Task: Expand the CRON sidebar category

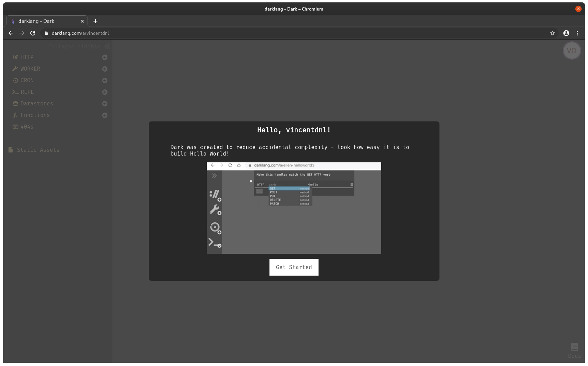Action: pyautogui.click(x=23, y=80)
